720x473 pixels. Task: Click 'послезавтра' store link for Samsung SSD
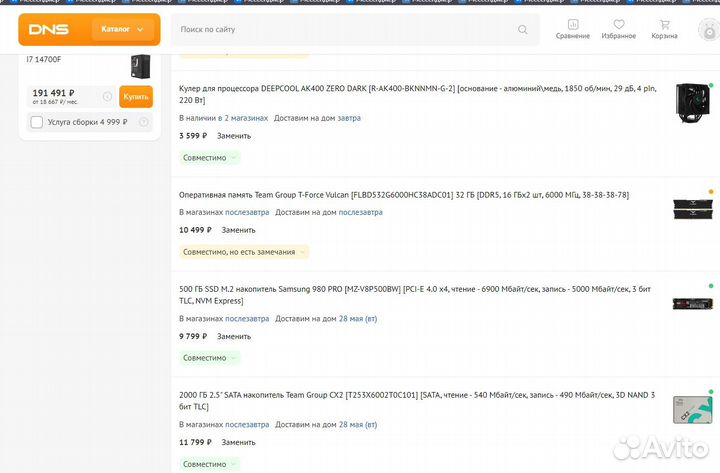tap(247, 319)
